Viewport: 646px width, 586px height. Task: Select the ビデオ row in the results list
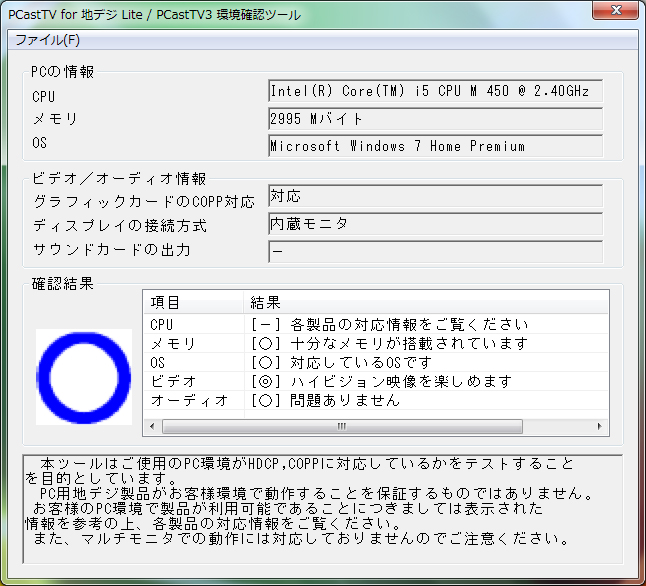click(x=376, y=381)
